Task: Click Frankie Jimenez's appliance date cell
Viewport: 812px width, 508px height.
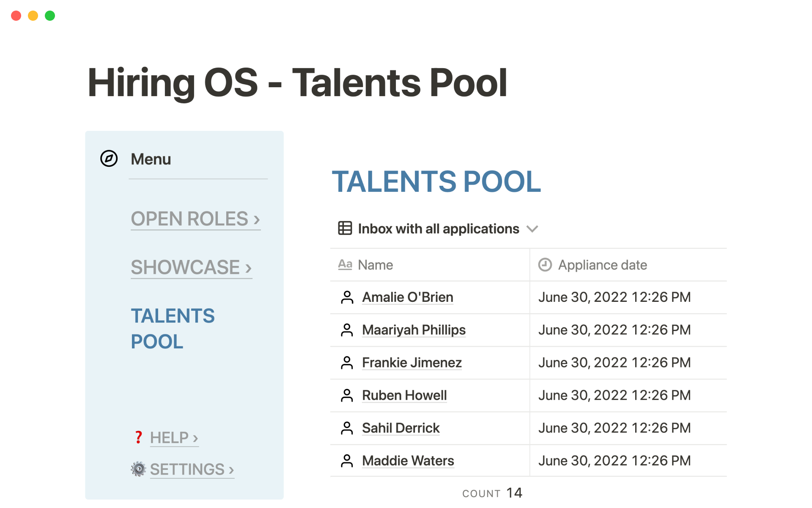Action: tap(614, 363)
